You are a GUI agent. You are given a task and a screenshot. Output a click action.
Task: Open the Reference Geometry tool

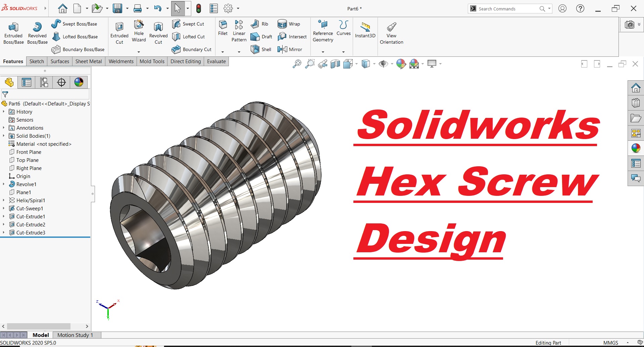[323, 31]
